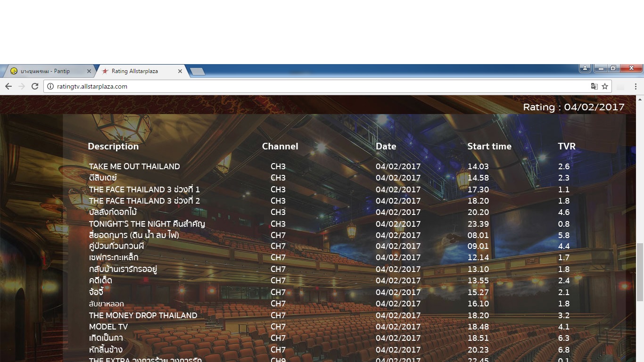Click TVR value 4.6 in 20.20 row
644x362 pixels.
pos(564,212)
